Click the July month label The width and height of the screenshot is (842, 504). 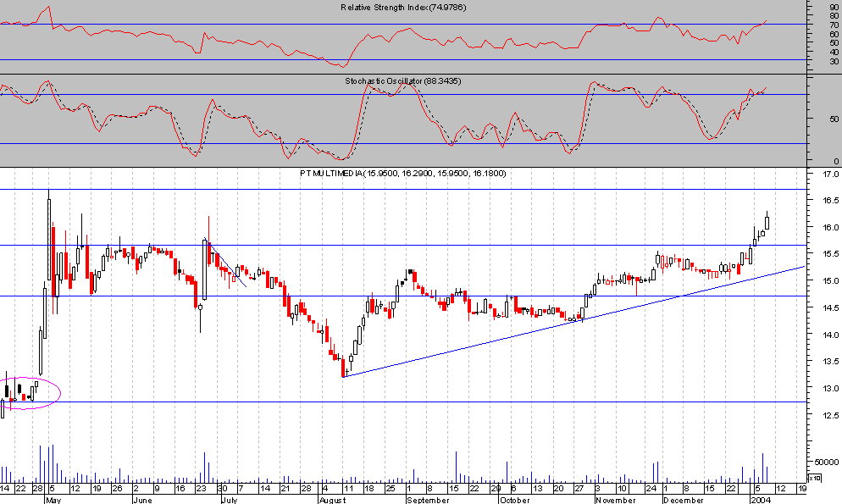coord(230,500)
